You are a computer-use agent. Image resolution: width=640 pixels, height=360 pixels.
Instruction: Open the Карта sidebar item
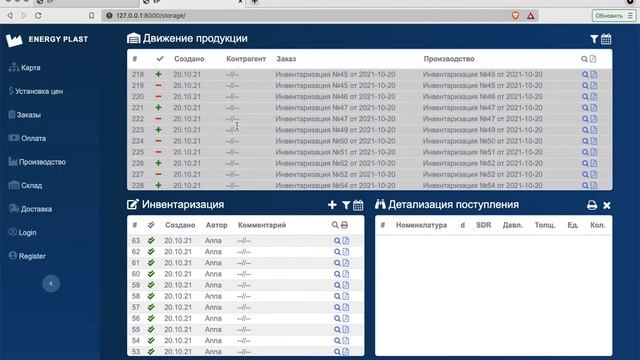tap(24, 68)
